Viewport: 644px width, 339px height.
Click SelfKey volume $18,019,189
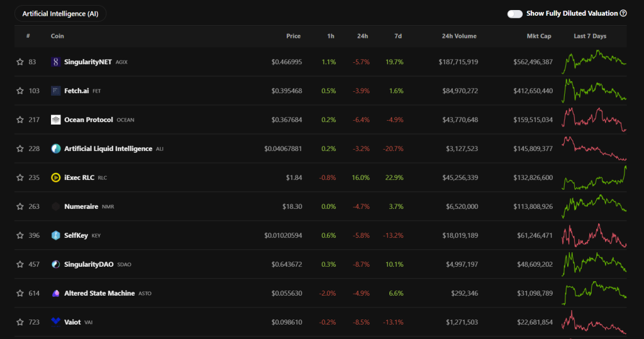pyautogui.click(x=460, y=235)
